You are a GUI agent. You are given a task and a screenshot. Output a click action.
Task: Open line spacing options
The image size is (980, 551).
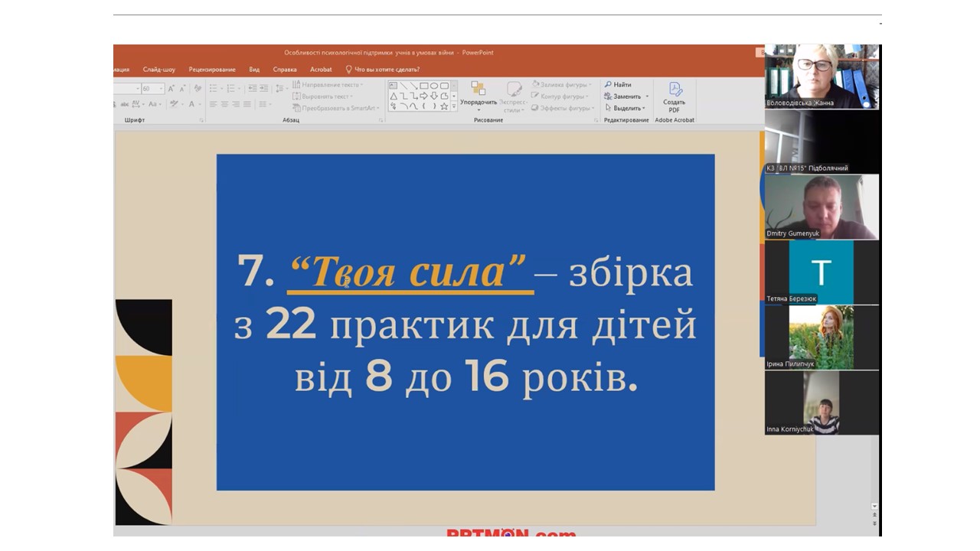[279, 88]
